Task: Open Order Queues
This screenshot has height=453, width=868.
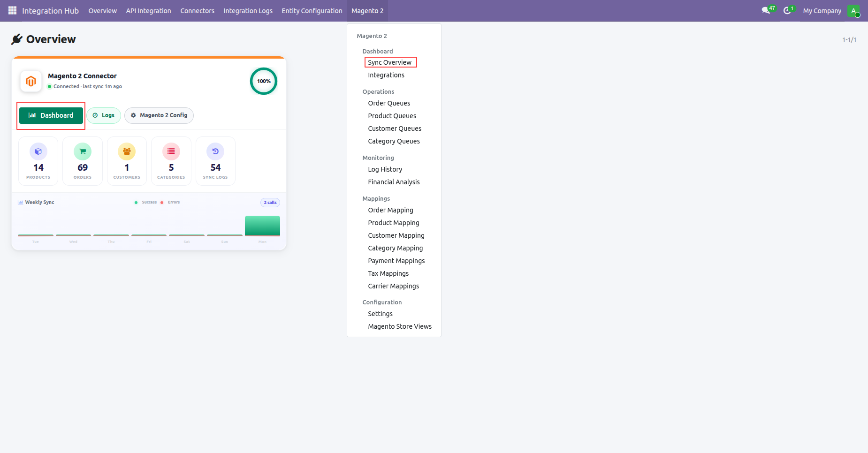Action: coord(389,103)
